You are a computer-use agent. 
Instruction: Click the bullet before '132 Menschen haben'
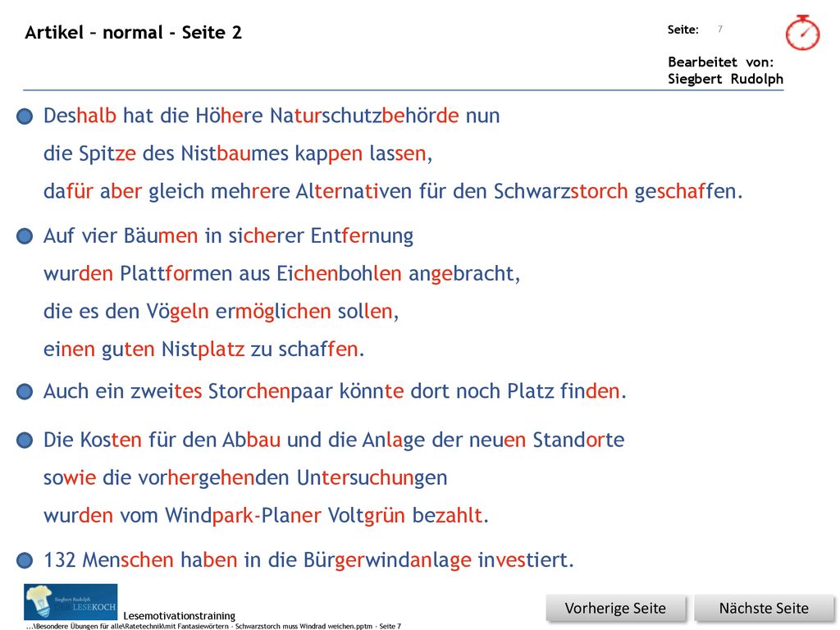pos(25,560)
